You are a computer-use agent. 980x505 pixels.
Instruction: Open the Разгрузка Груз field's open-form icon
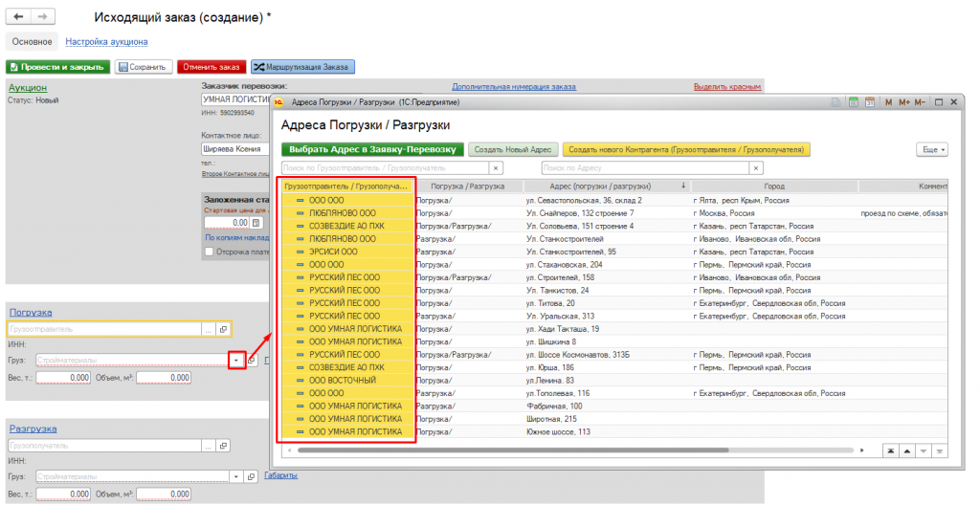point(252,477)
